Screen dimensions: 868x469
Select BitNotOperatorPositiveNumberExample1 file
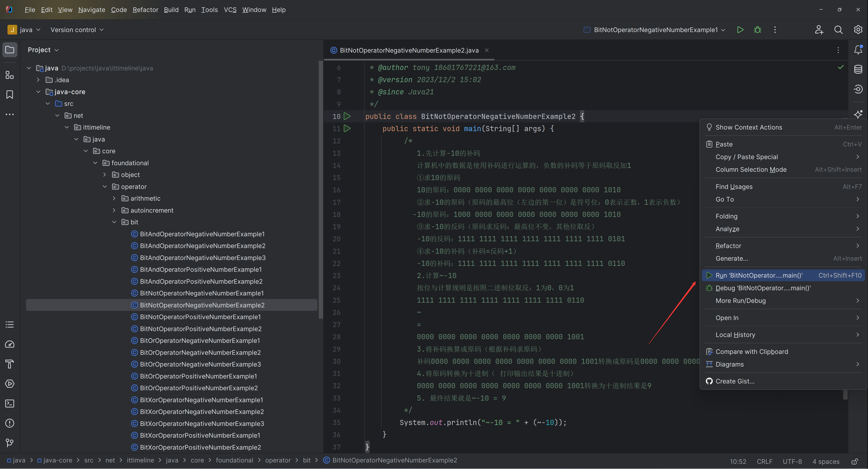click(x=200, y=317)
